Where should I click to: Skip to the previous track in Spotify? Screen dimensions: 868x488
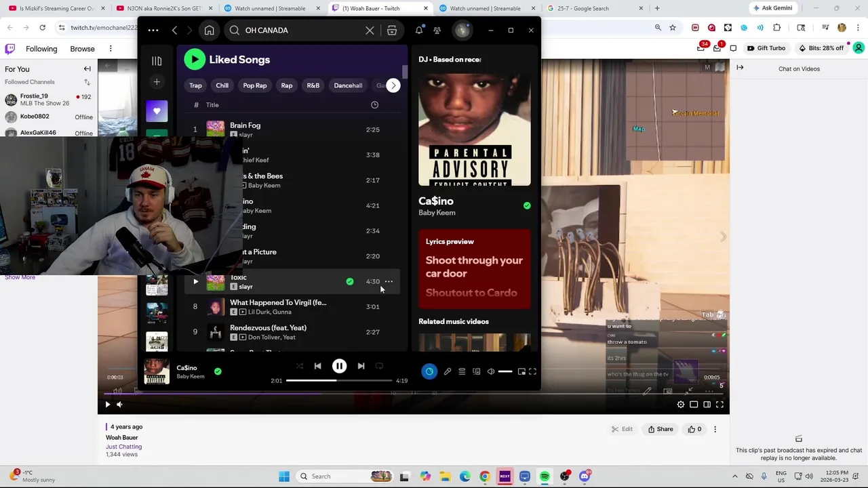tap(317, 366)
